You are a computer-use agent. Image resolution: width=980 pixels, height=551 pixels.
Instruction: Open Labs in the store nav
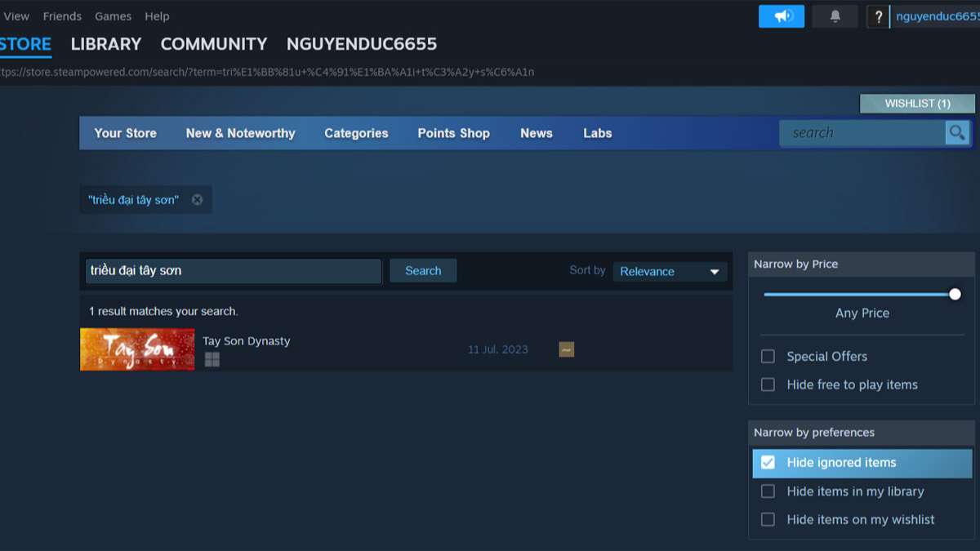[x=597, y=133]
